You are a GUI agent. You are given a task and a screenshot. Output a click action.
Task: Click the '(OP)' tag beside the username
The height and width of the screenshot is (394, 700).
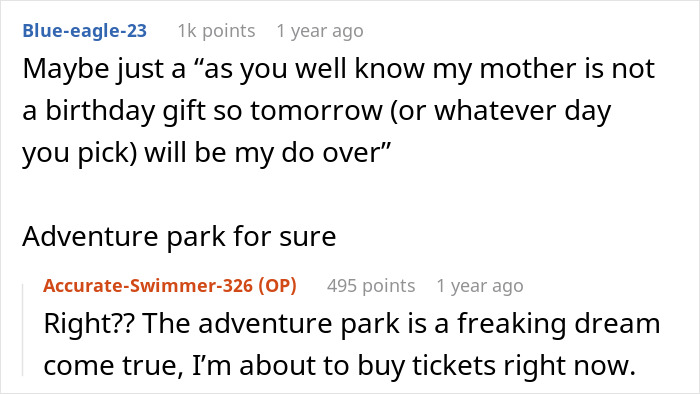click(x=277, y=286)
